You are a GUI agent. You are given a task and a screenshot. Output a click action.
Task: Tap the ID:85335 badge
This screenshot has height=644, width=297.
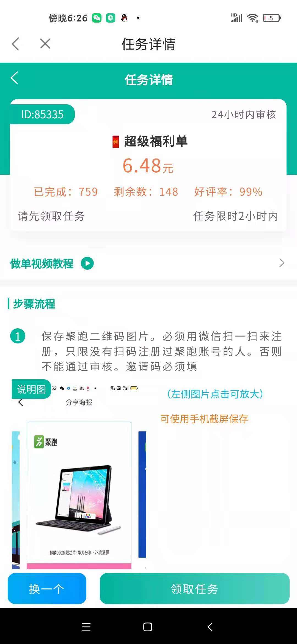42,114
